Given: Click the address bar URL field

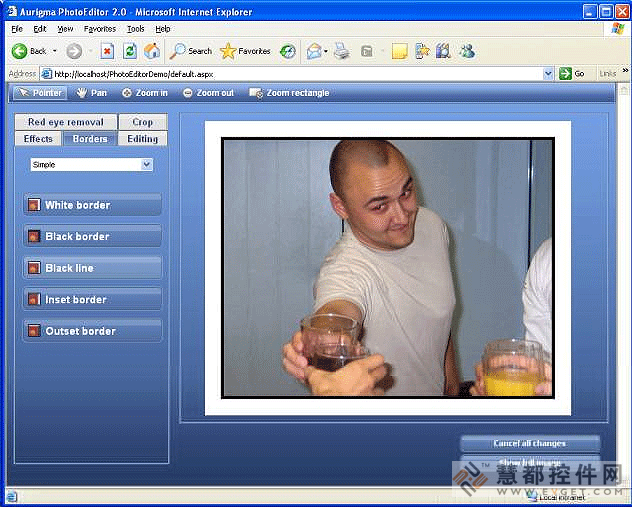Looking at the screenshot, I should pos(298,74).
